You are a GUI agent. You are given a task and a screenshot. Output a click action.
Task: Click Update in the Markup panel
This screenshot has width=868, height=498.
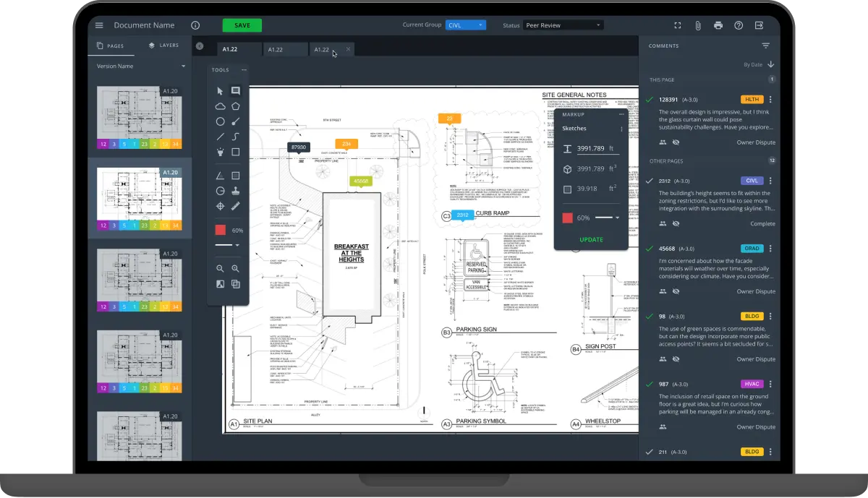coord(591,240)
